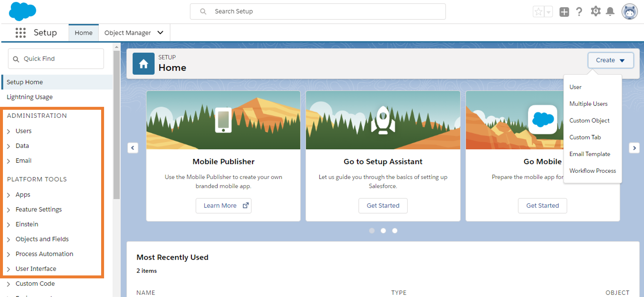Expand the Objects and Fields chevron

pos(8,239)
